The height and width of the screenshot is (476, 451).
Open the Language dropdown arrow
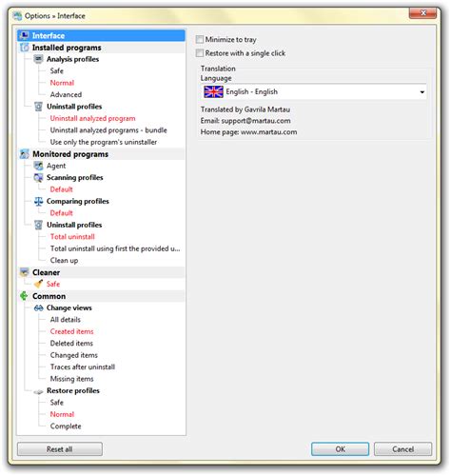click(422, 92)
